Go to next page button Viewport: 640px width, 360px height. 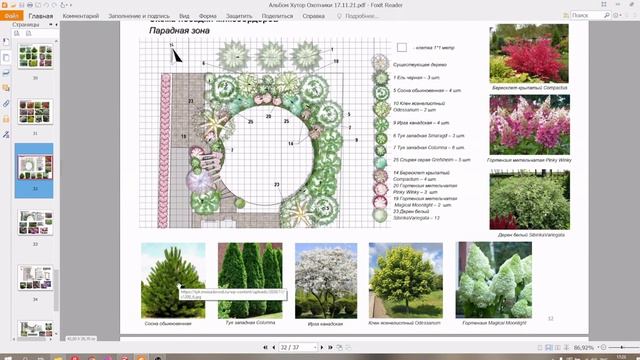point(322,347)
